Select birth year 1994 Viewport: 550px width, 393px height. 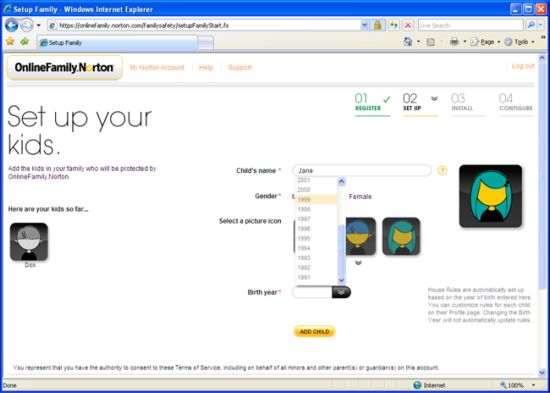(x=316, y=248)
